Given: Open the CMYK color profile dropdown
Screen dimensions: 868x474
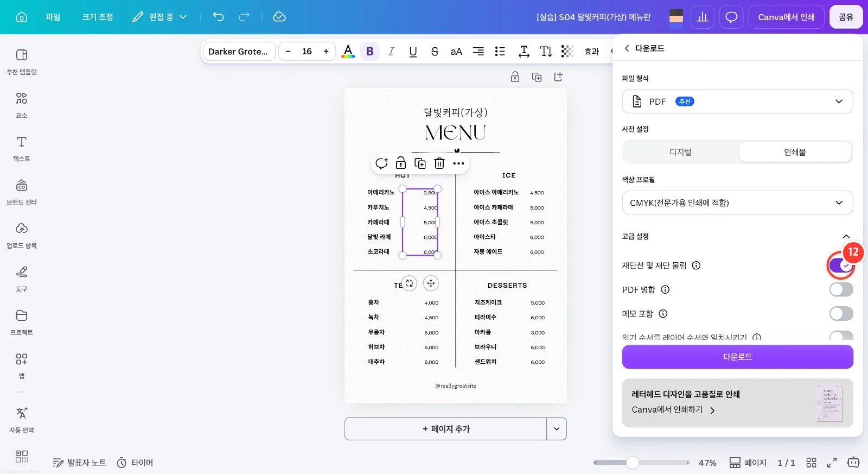Looking at the screenshot, I should click(737, 203).
